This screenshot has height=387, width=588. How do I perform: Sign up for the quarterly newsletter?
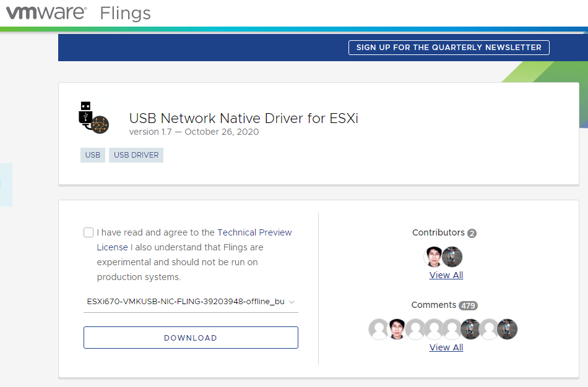click(x=449, y=48)
